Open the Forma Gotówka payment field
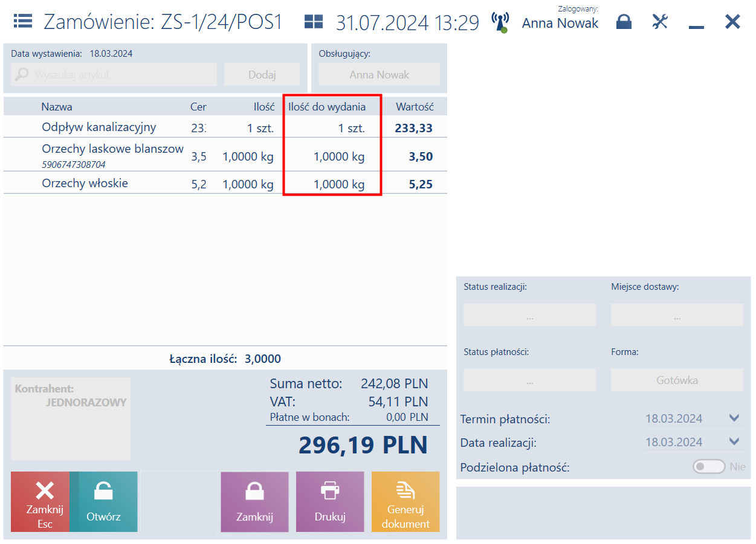This screenshot has height=544, width=756. click(677, 380)
